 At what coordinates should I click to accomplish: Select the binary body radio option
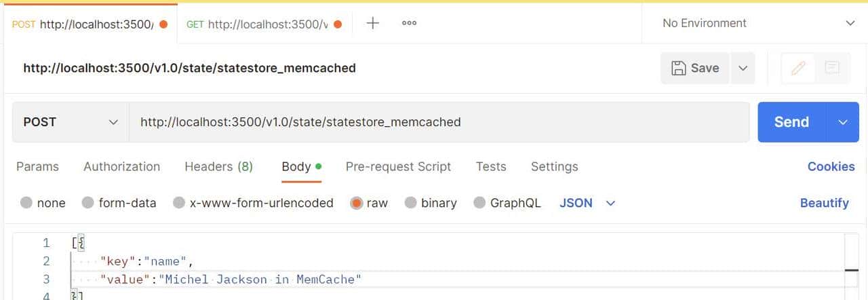click(x=410, y=203)
